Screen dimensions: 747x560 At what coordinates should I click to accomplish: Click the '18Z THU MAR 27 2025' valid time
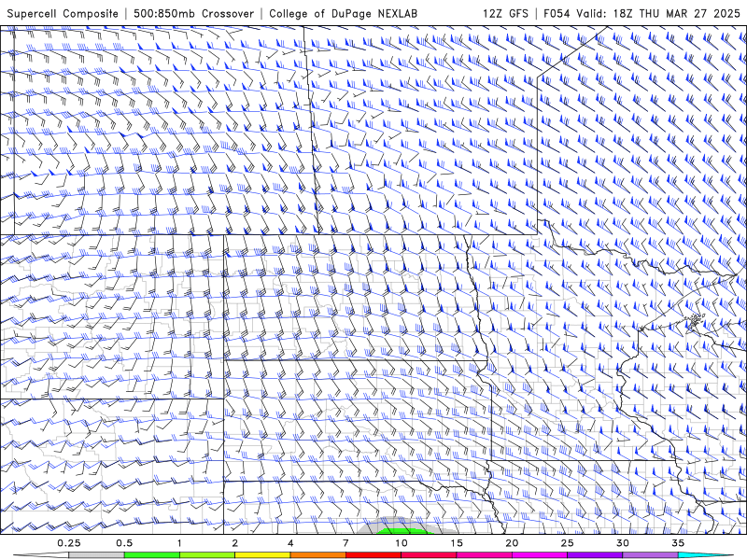coord(676,13)
